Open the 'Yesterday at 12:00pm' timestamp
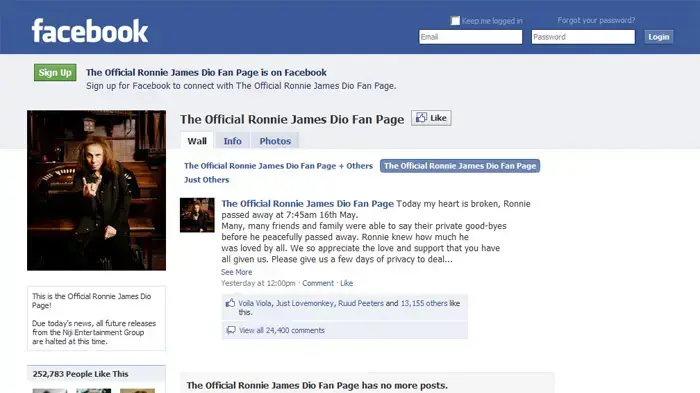The image size is (700, 393). pos(258,283)
